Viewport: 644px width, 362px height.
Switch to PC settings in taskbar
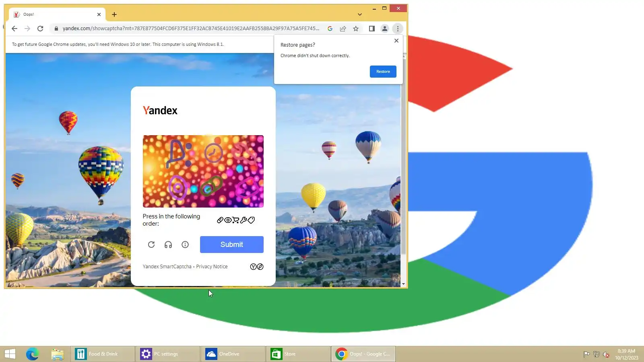168,354
